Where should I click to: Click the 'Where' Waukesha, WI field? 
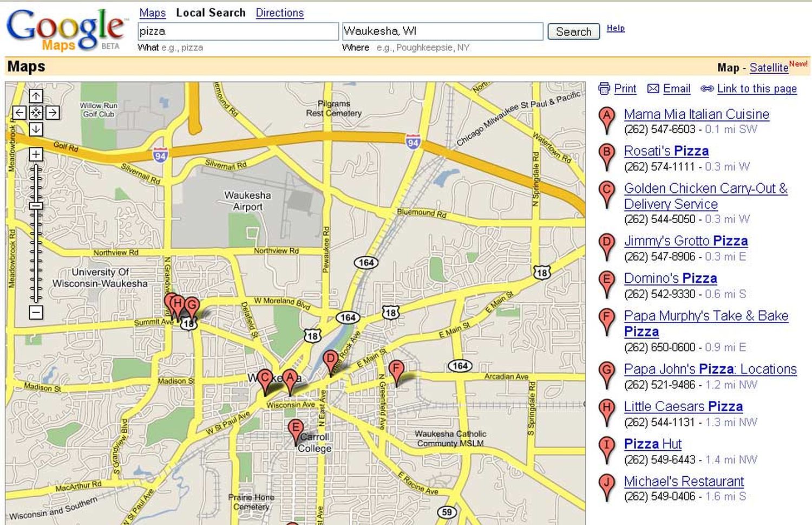tap(442, 31)
